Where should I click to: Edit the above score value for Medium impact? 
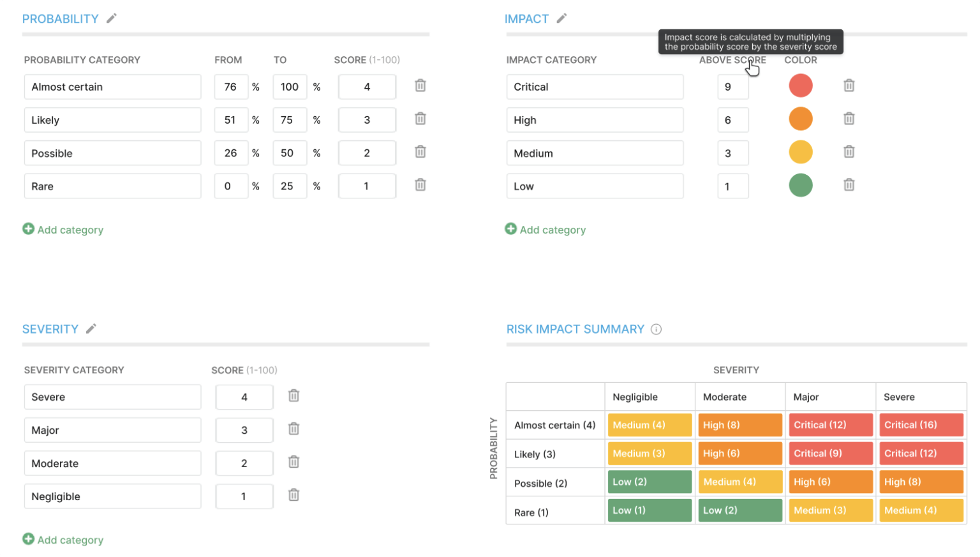(732, 152)
